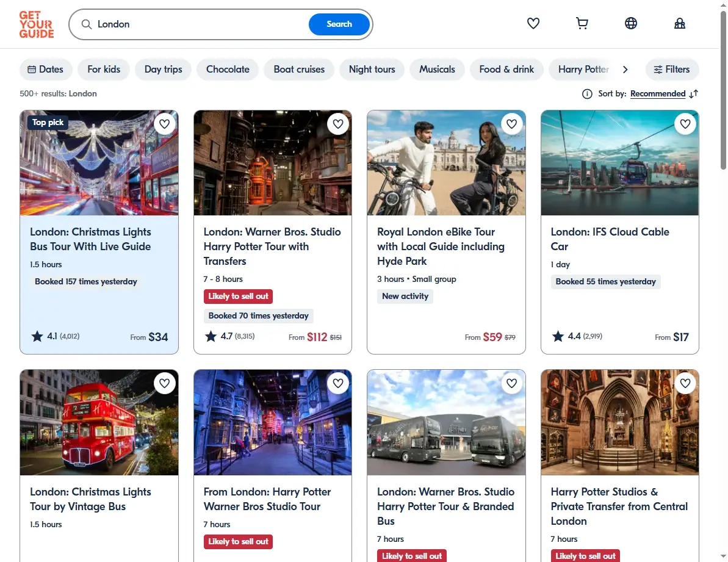Click the sort order arrows icon

click(x=694, y=94)
